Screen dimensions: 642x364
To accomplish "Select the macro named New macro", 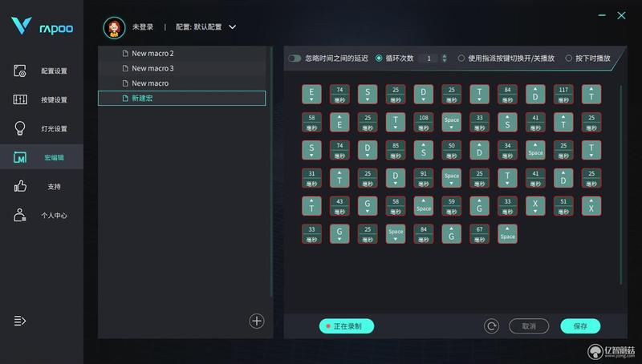I will [x=182, y=83].
